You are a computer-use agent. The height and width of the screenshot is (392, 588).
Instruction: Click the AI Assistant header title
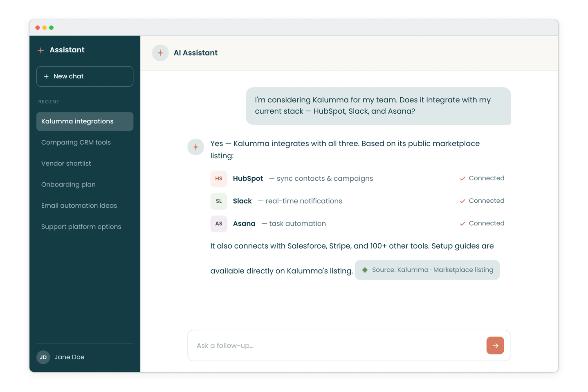tap(195, 53)
